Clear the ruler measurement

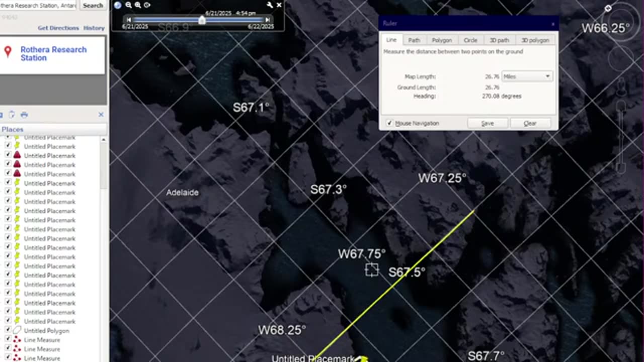pyautogui.click(x=530, y=123)
